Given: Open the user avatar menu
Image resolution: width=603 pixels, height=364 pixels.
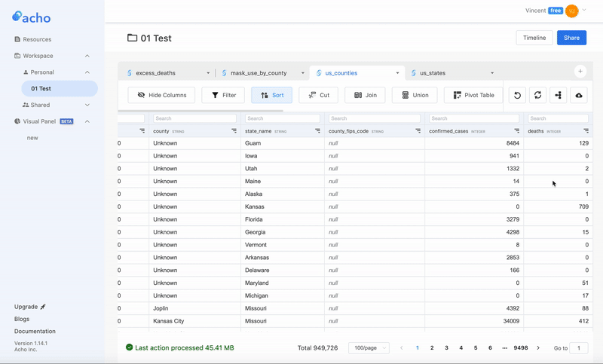Looking at the screenshot, I should point(572,11).
